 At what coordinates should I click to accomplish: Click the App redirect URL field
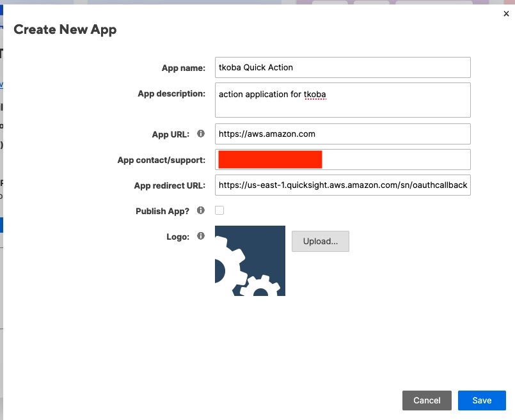pyautogui.click(x=342, y=185)
